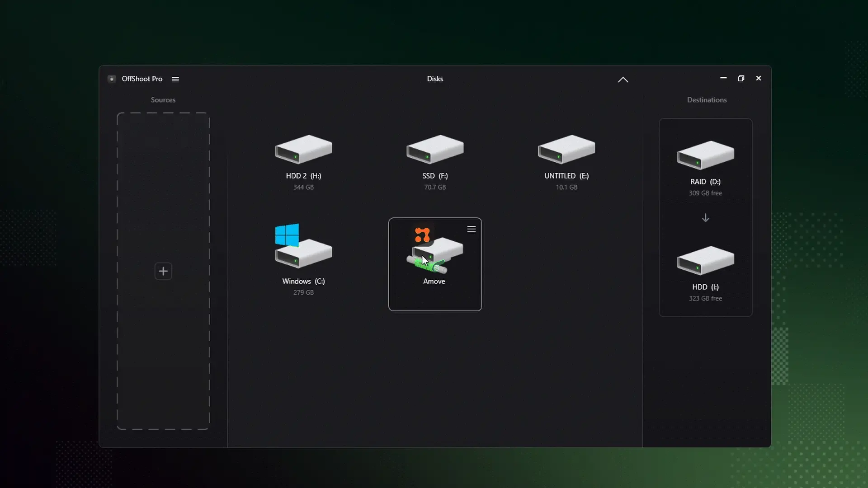This screenshot has height=488, width=868.
Task: Select the HDD (I:) destination drive
Action: click(x=705, y=261)
